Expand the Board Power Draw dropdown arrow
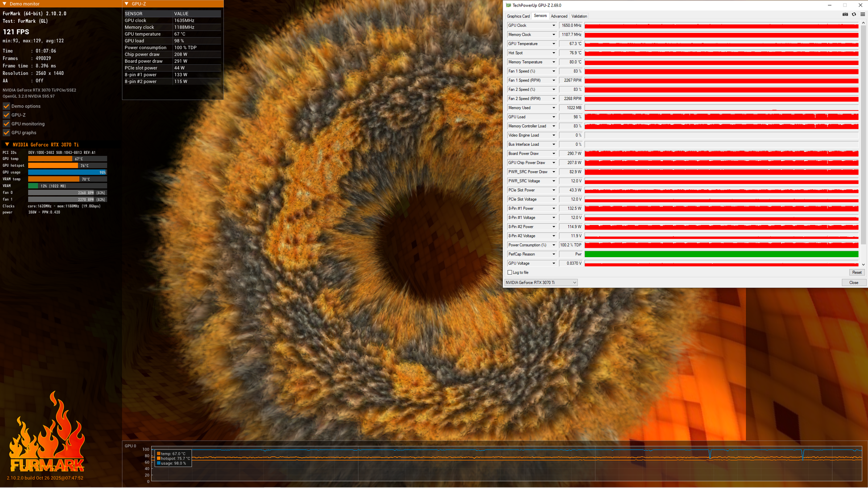 (x=554, y=154)
